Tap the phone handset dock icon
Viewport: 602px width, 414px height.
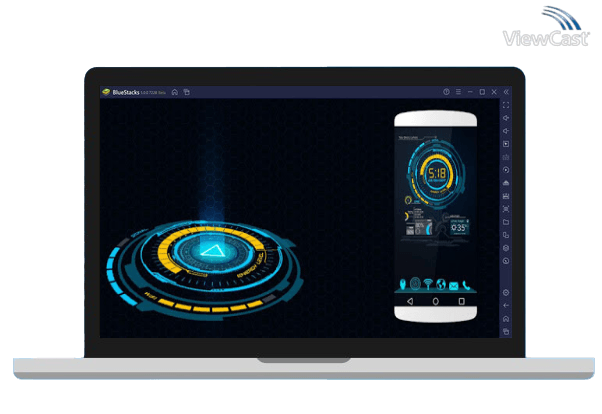(x=466, y=285)
